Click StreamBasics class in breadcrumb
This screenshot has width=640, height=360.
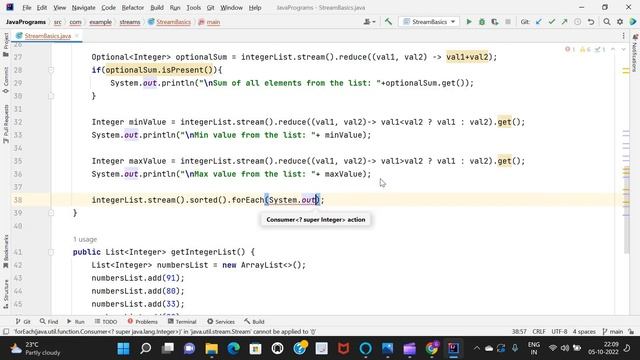(x=169, y=22)
